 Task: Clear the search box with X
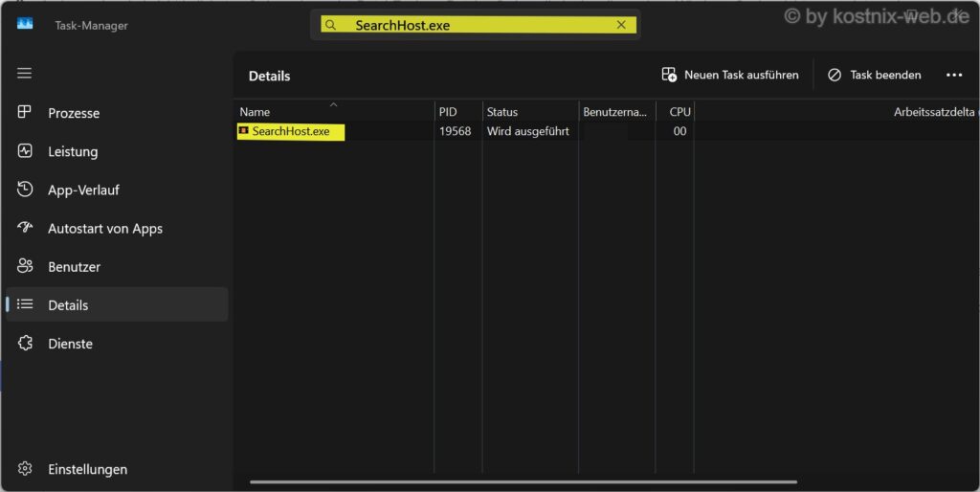click(x=621, y=25)
